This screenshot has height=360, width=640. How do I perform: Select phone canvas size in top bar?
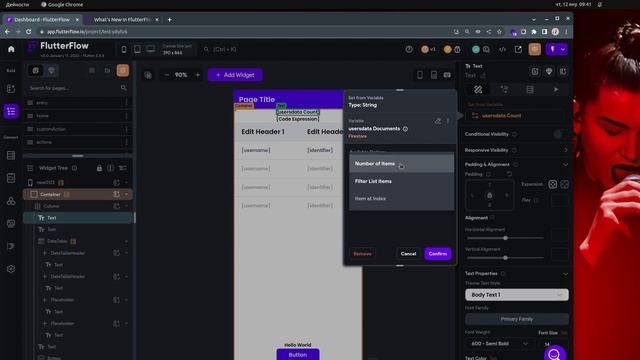[x=124, y=49]
